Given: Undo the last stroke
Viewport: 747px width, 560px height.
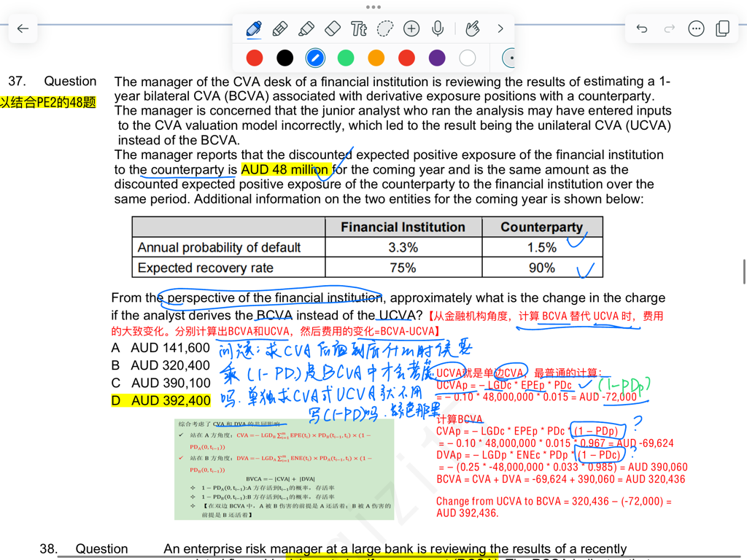Looking at the screenshot, I should coord(642,28).
